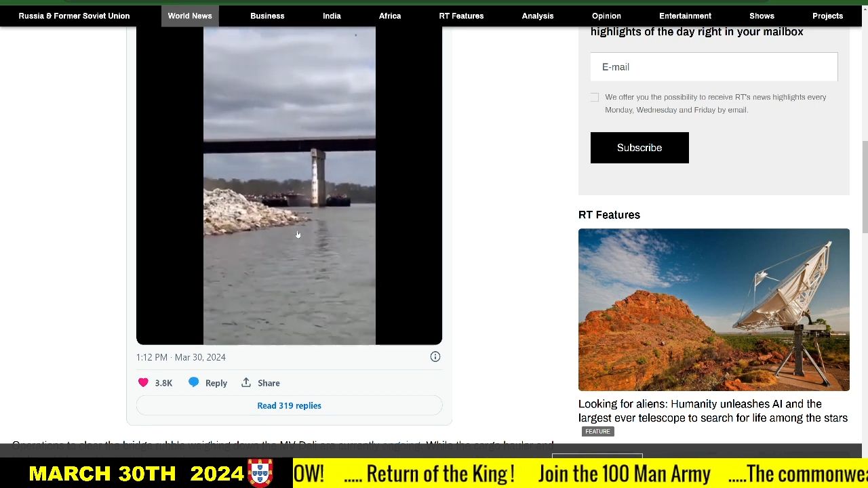Click the blue reply speech bubble icon
868x488 pixels.
(x=194, y=383)
